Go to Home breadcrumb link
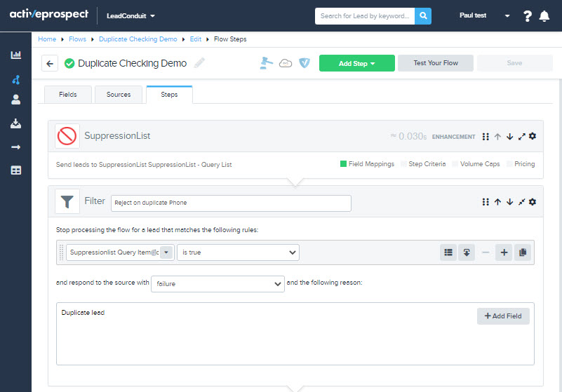 [47, 39]
